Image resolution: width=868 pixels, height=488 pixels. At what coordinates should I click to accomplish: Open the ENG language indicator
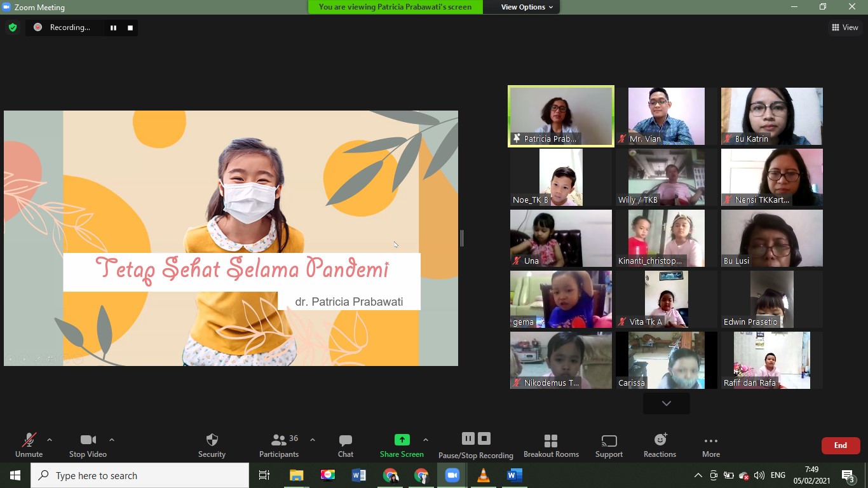point(778,475)
